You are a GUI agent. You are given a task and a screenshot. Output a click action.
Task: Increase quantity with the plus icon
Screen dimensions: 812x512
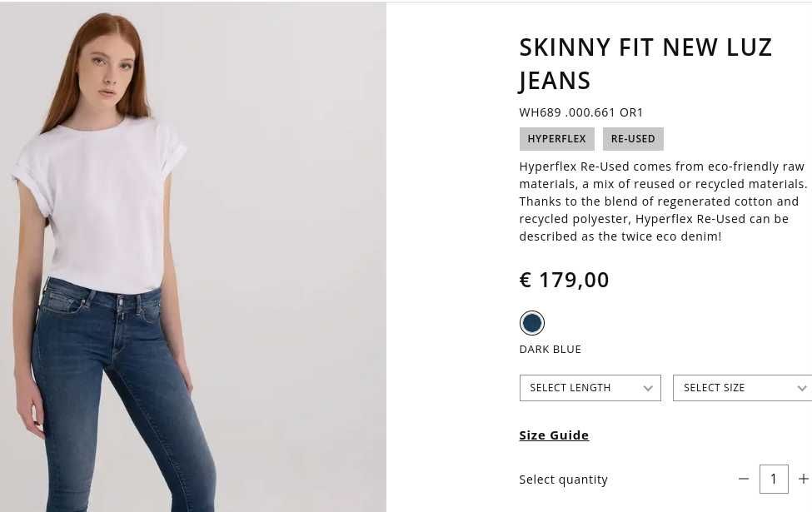coord(804,479)
